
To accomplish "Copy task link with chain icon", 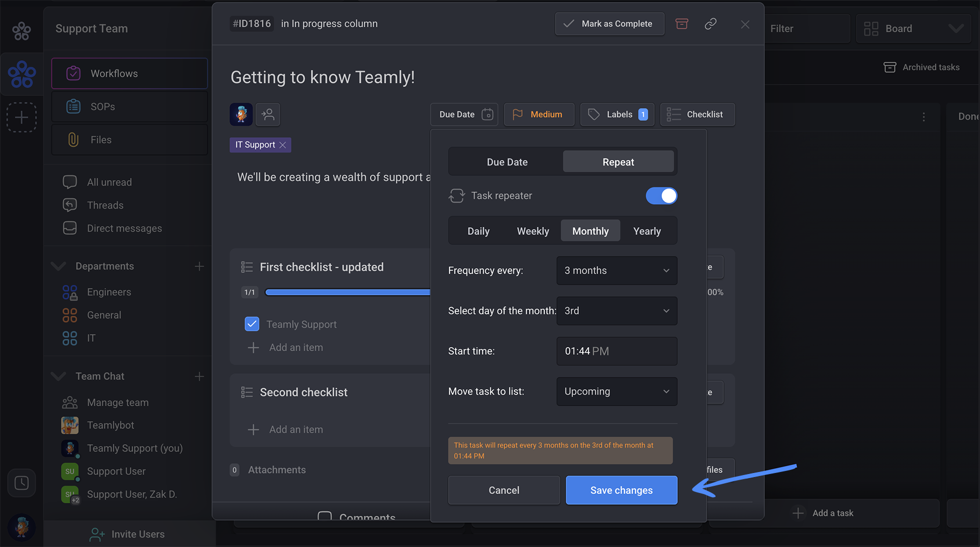I will pyautogui.click(x=710, y=24).
